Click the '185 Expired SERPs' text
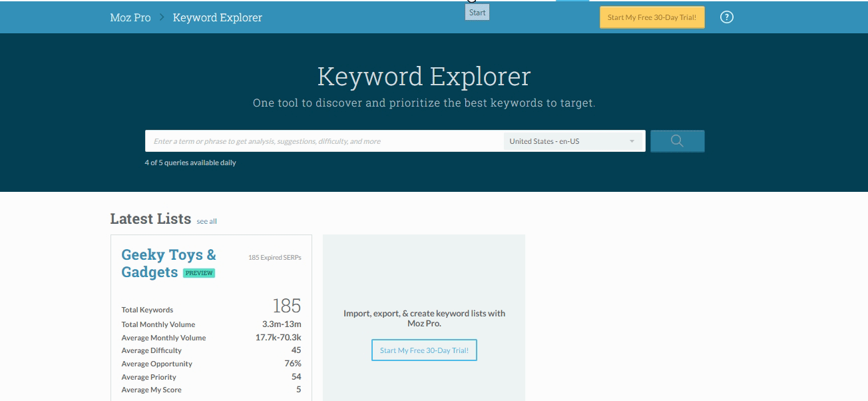Image resolution: width=868 pixels, height=401 pixels. (x=275, y=257)
